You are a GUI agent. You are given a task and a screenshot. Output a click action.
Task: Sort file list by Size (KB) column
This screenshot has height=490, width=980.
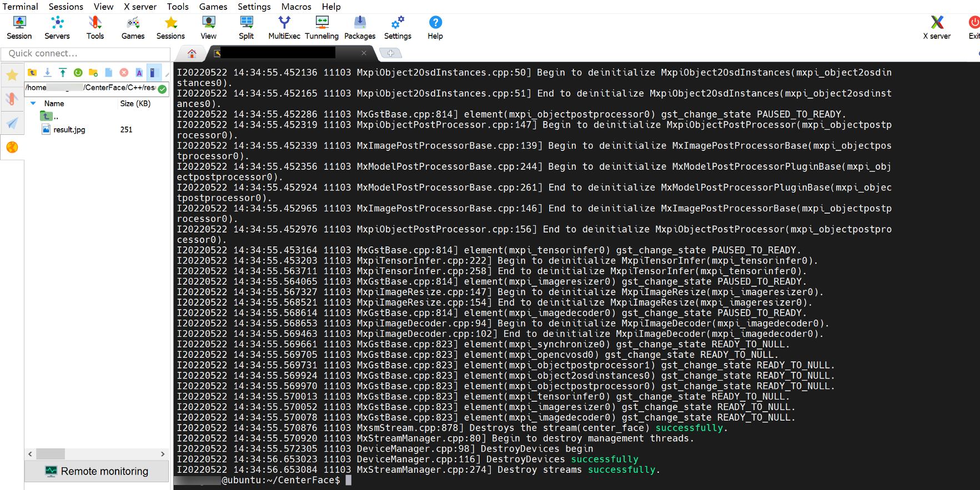pyautogui.click(x=135, y=103)
